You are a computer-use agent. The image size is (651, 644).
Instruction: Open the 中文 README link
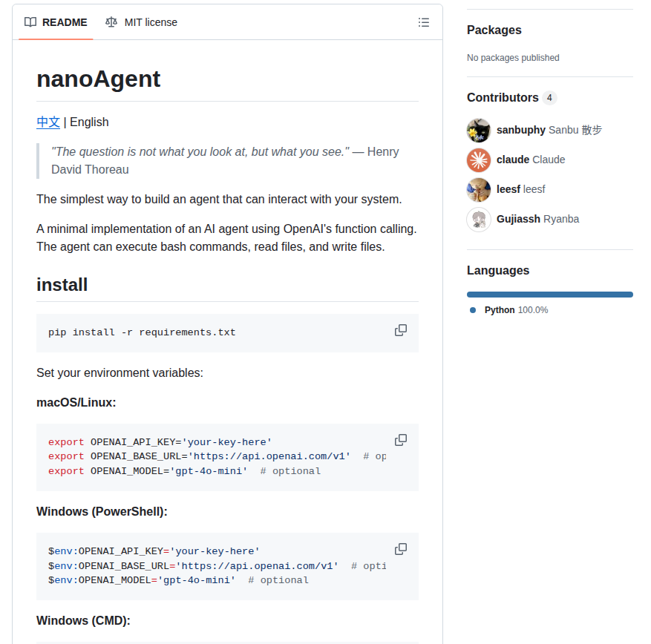[48, 121]
